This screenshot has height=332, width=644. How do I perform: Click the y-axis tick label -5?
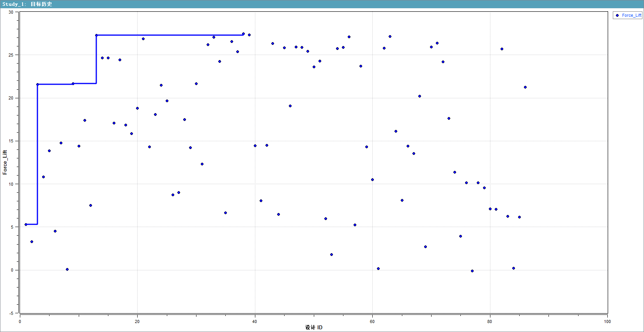pos(11,313)
